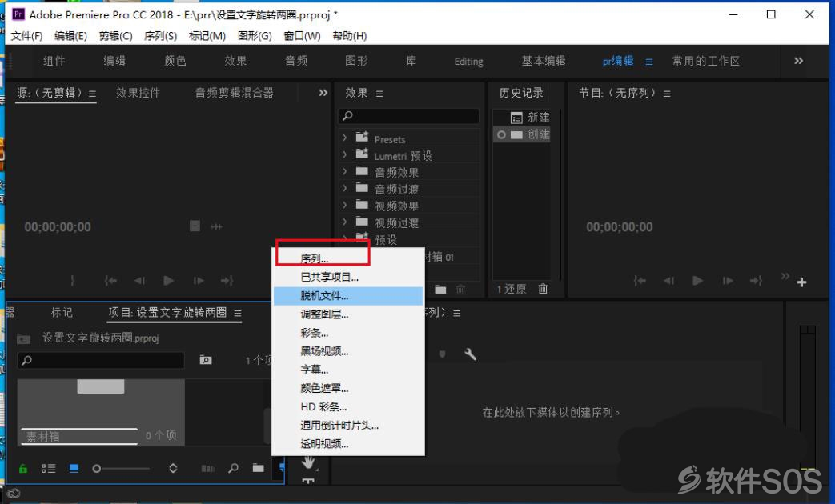Expand the 音频效果 folder
The height and width of the screenshot is (504, 835).
tap(344, 171)
